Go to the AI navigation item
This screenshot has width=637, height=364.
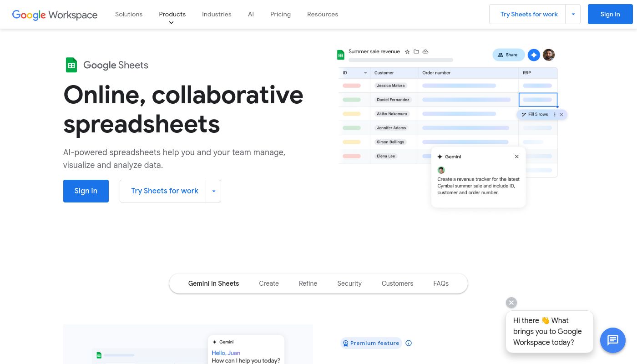[x=251, y=15]
